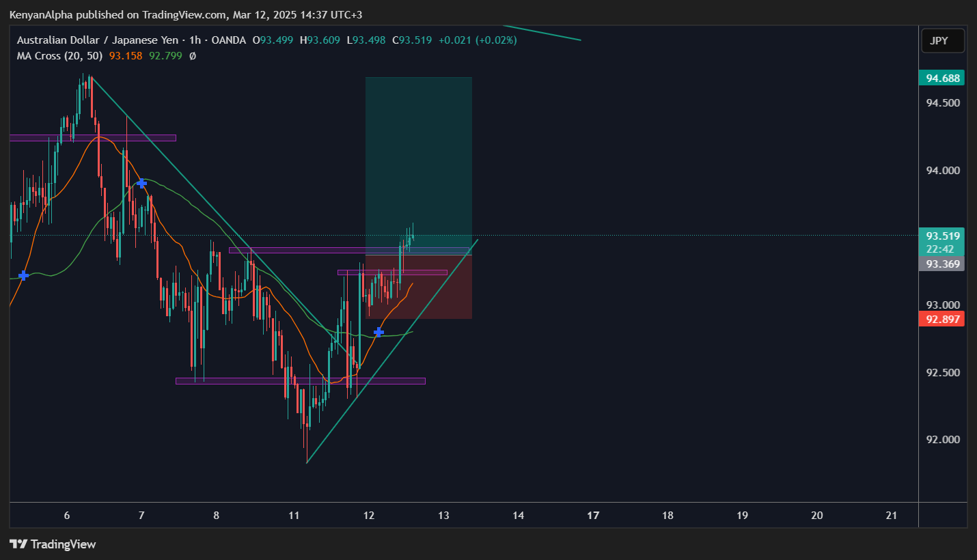Viewport: 977px width, 560px height.
Task: Click the date 11 on time axis
Action: click(294, 516)
